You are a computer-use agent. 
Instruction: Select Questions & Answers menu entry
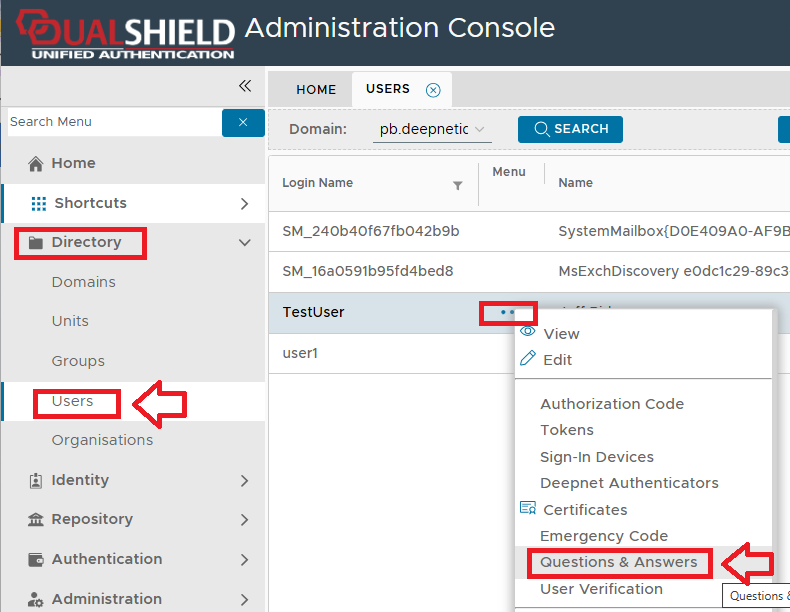click(x=618, y=562)
